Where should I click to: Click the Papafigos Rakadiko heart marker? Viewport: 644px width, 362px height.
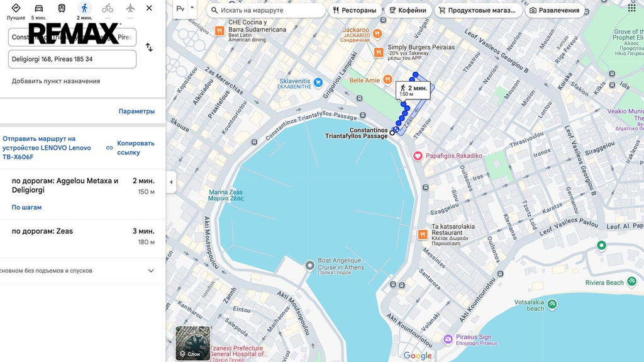418,156
